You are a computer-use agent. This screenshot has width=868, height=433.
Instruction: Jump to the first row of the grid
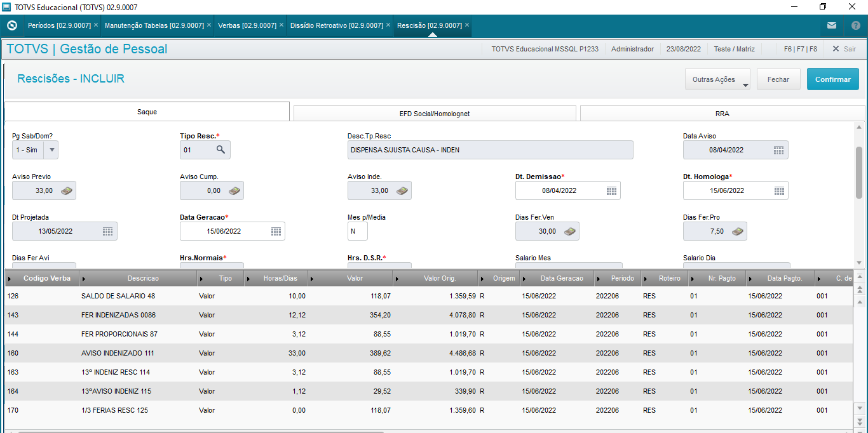[860, 277]
